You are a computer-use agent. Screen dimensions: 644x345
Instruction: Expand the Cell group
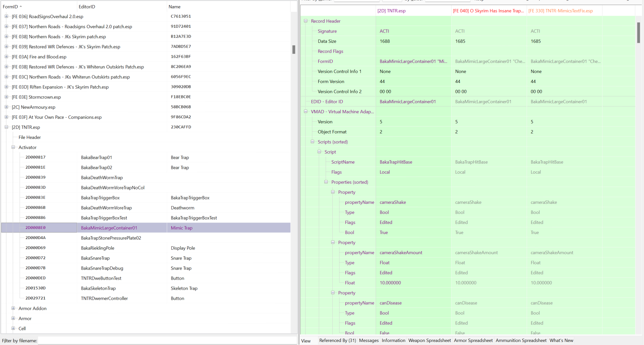tap(13, 328)
